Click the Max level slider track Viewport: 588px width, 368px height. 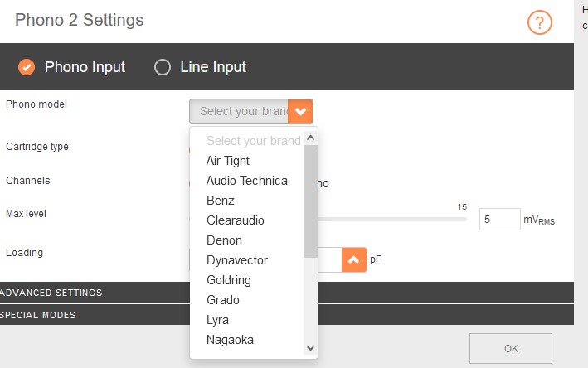click(390, 220)
